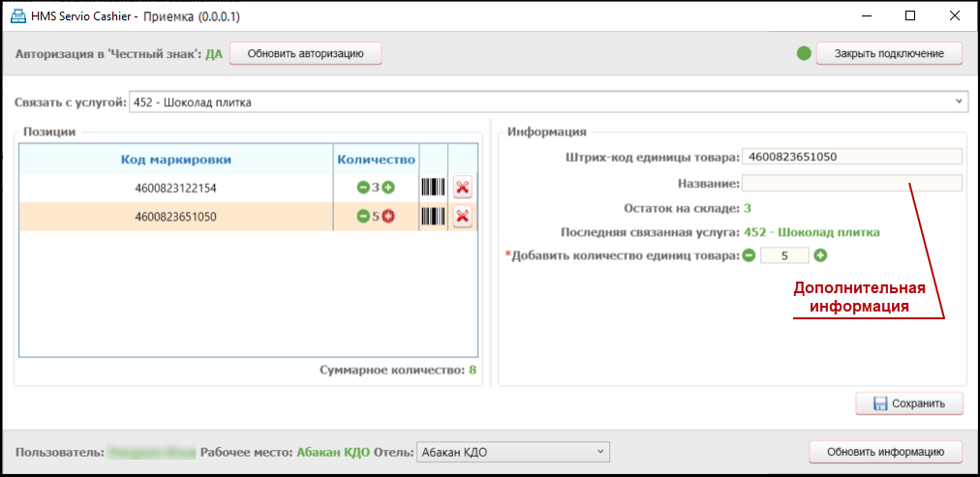Image resolution: width=980 pixels, height=477 pixels.
Task: Save with the 'Сохранить' button
Action: [908, 403]
